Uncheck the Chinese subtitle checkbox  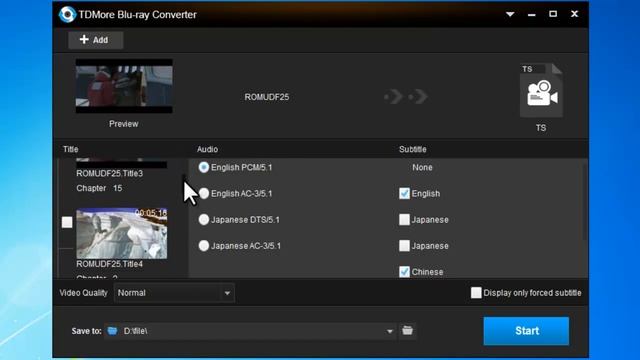click(x=404, y=272)
